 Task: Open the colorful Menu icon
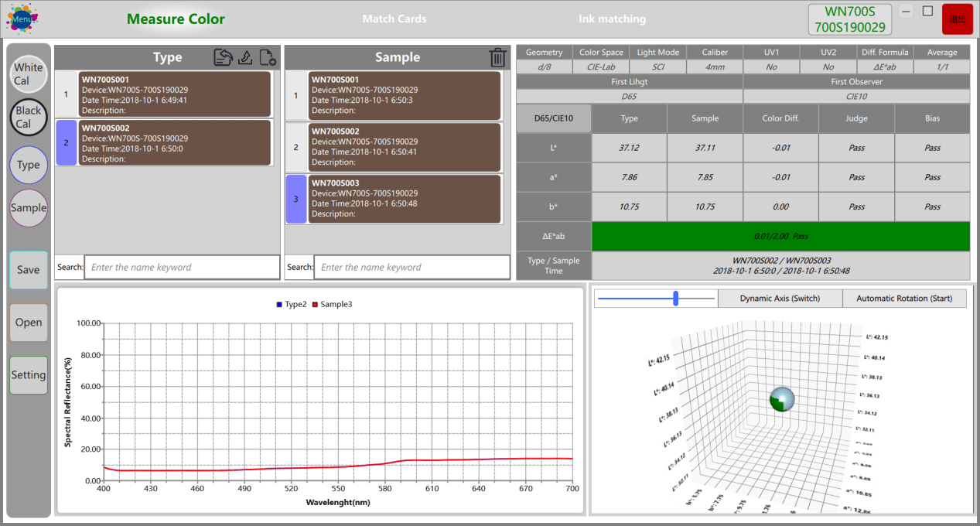click(x=22, y=19)
